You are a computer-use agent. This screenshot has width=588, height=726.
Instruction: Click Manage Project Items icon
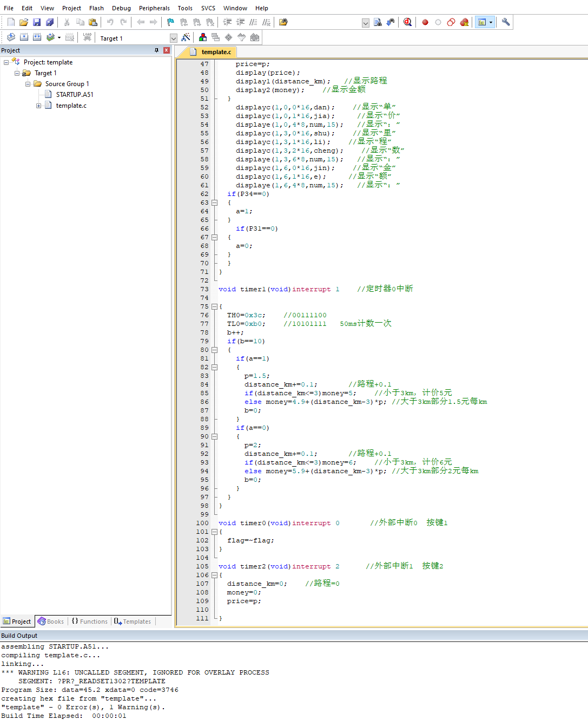[203, 37]
